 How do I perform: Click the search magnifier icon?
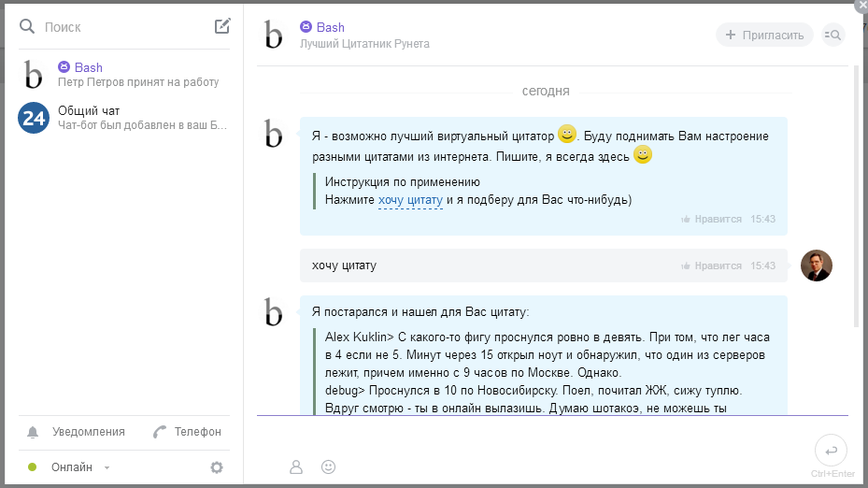coord(27,27)
